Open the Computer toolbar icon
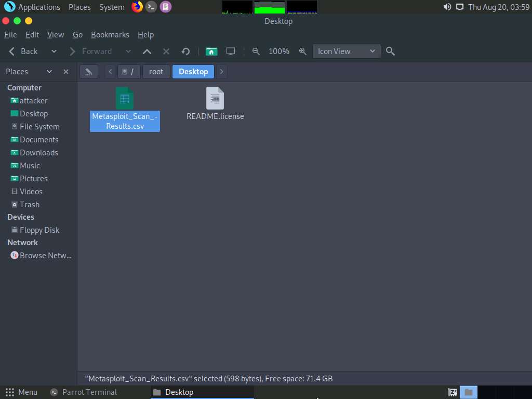The image size is (532, 399). tap(231, 51)
